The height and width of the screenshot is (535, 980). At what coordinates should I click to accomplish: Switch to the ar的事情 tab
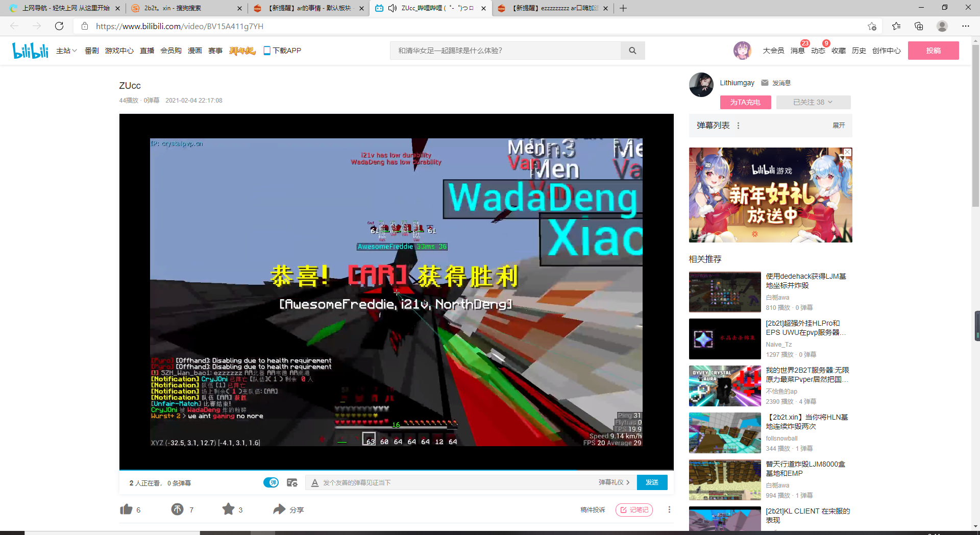coord(309,8)
